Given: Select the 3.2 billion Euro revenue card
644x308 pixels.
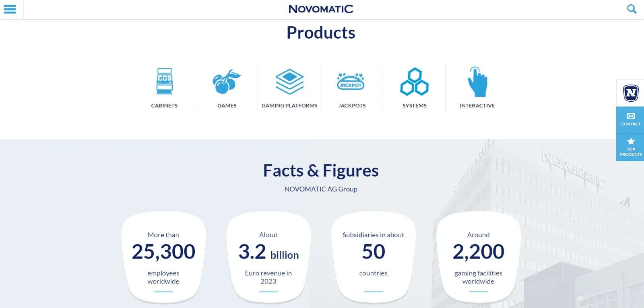Looking at the screenshot, I should pyautogui.click(x=268, y=257).
